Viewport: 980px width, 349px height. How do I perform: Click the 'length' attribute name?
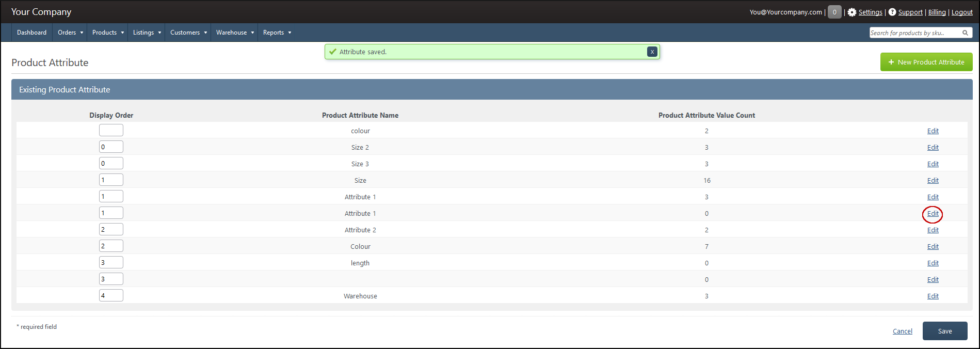360,263
